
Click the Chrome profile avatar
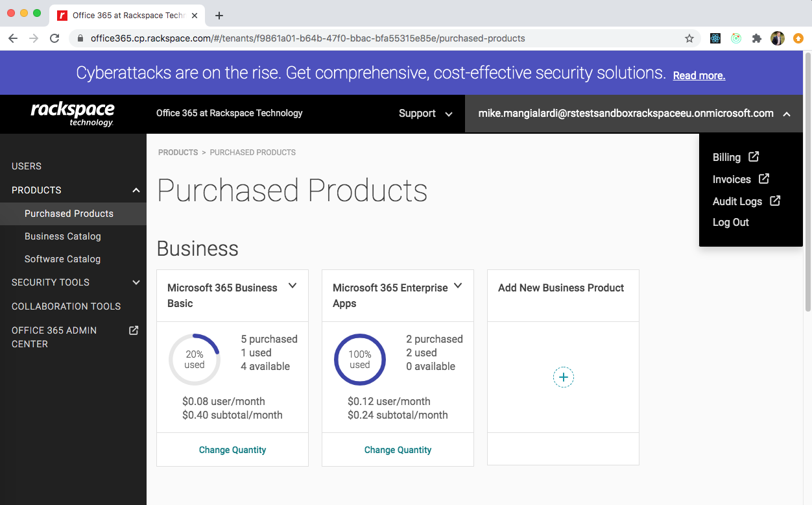[777, 38]
